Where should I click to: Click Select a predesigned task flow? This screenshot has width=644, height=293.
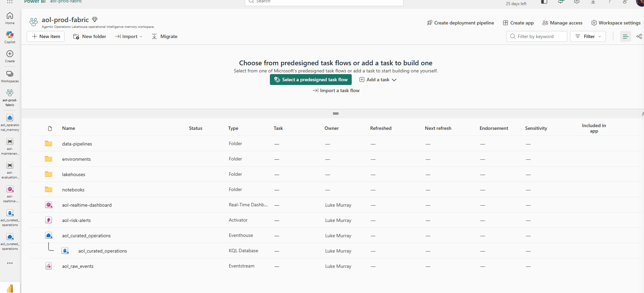tap(311, 80)
